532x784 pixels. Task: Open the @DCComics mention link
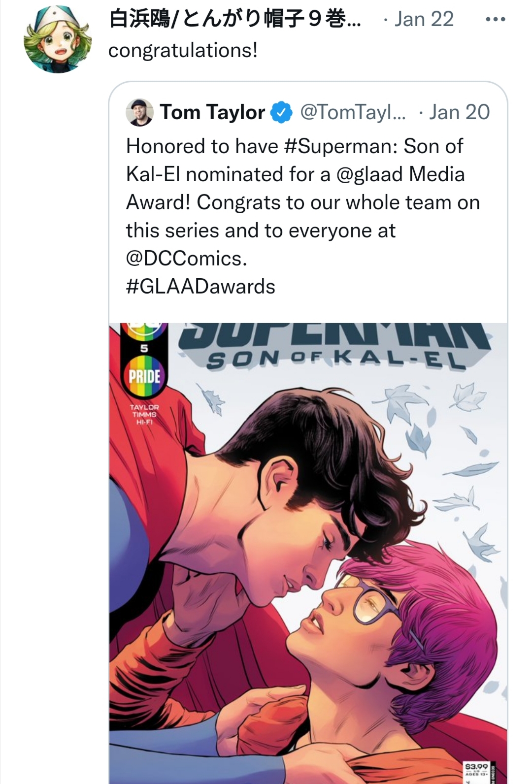pos(186,259)
